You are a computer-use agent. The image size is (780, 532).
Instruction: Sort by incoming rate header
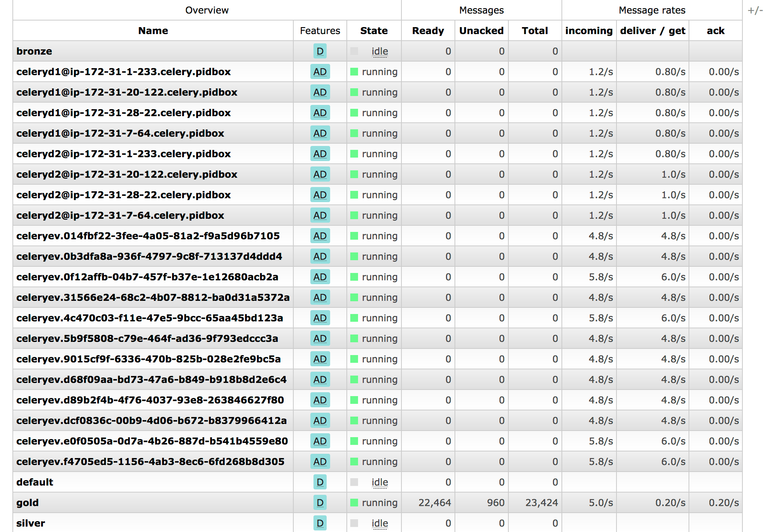coord(589,31)
